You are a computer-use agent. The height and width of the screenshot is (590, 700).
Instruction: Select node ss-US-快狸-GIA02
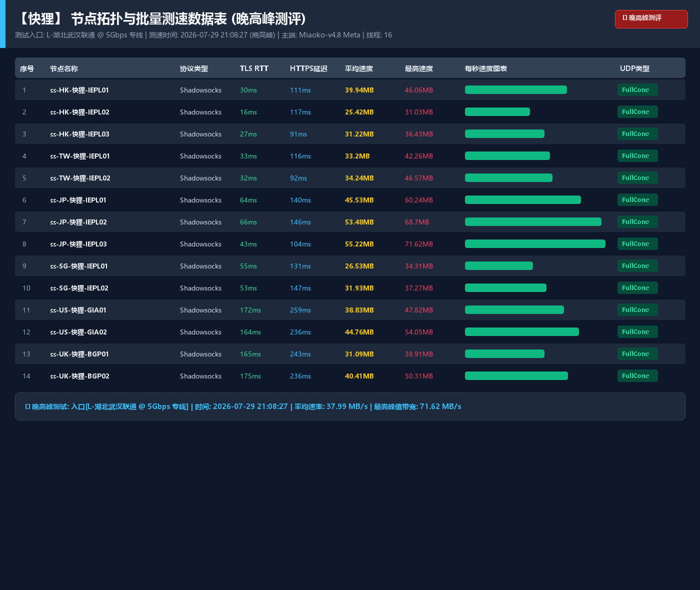point(78,332)
